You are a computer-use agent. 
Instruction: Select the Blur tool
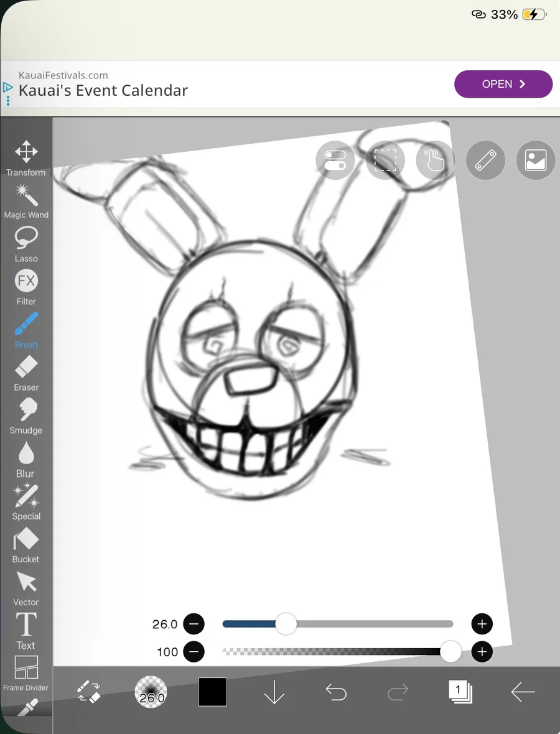(26, 459)
